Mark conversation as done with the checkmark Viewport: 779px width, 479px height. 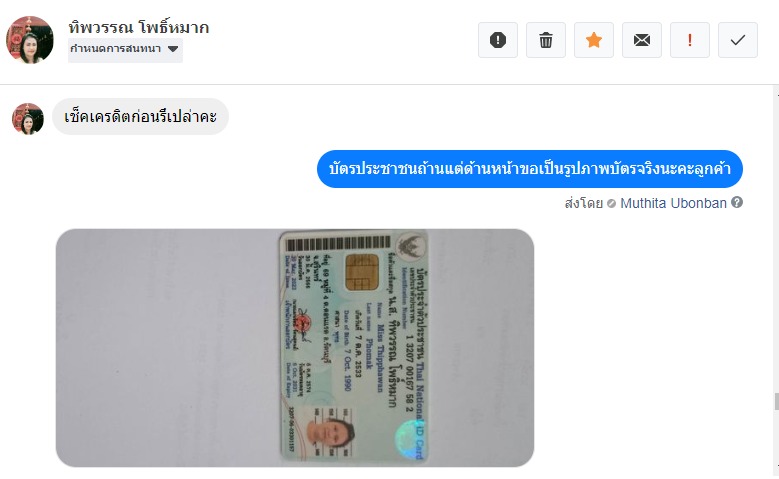click(x=738, y=40)
